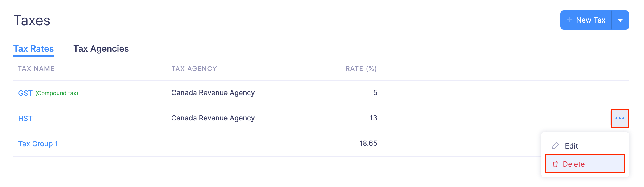Screen dimensions: 644x187
Task: Open the HST tax link
Action: click(25, 119)
